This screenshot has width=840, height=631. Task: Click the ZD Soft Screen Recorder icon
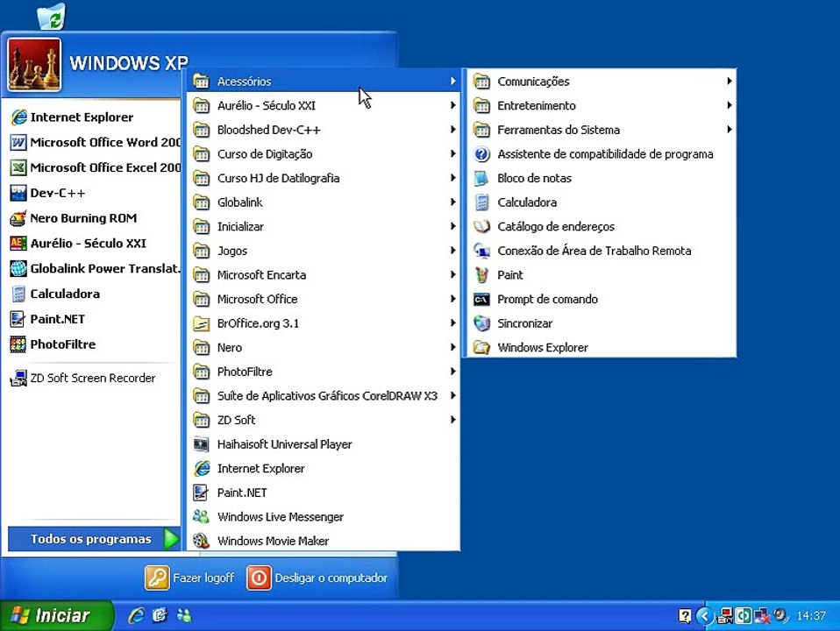pyautogui.click(x=18, y=379)
